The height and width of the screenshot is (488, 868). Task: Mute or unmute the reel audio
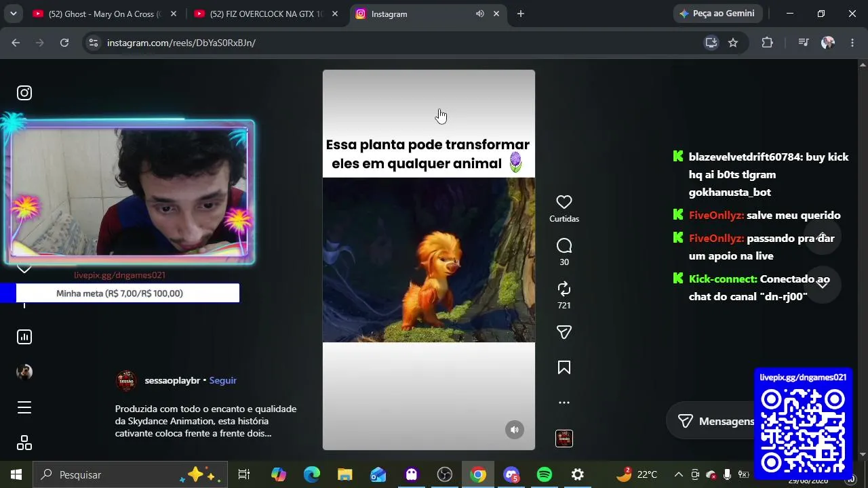[515, 430]
